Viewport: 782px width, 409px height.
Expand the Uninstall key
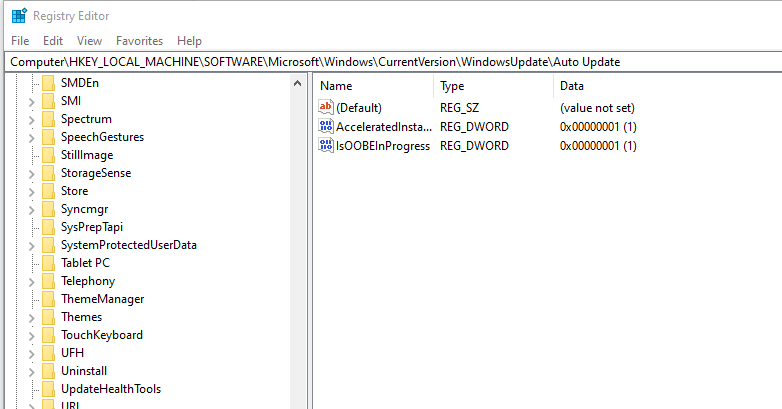pos(31,372)
